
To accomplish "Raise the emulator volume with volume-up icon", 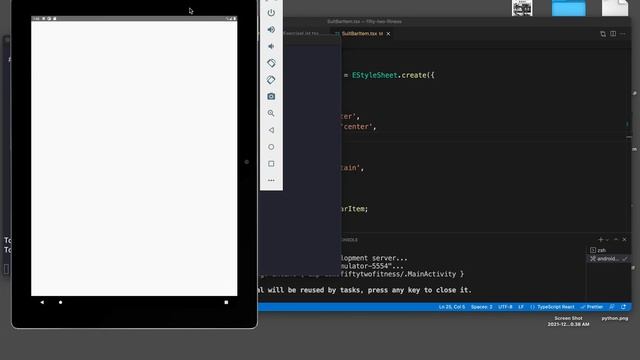I will (271, 29).
